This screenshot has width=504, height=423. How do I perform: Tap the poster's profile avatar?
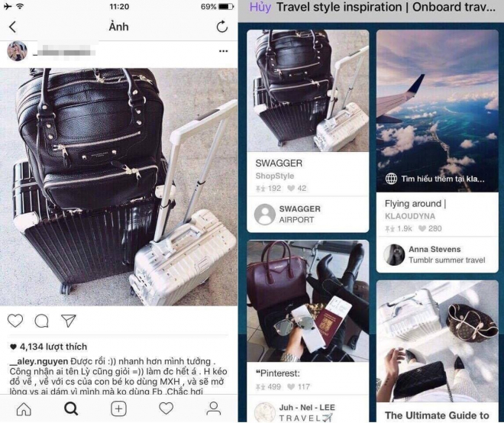(17, 51)
